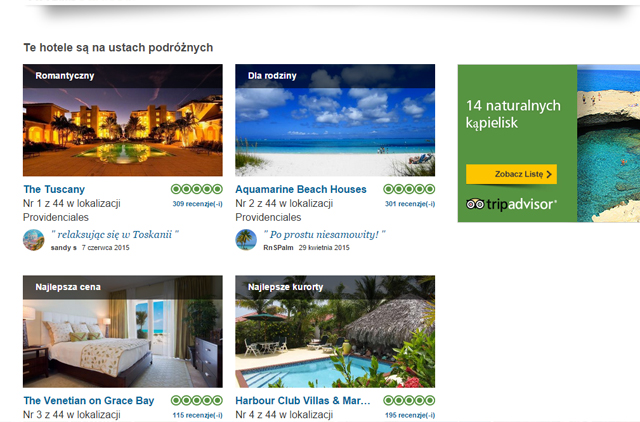
Task: Click arrow on Zobacz Listę button
Action: tap(549, 174)
